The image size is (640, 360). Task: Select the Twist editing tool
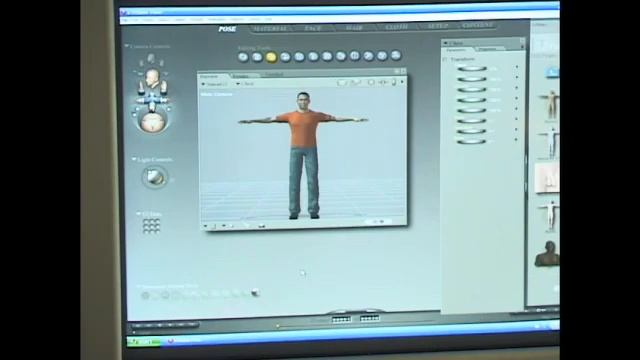pos(257,58)
